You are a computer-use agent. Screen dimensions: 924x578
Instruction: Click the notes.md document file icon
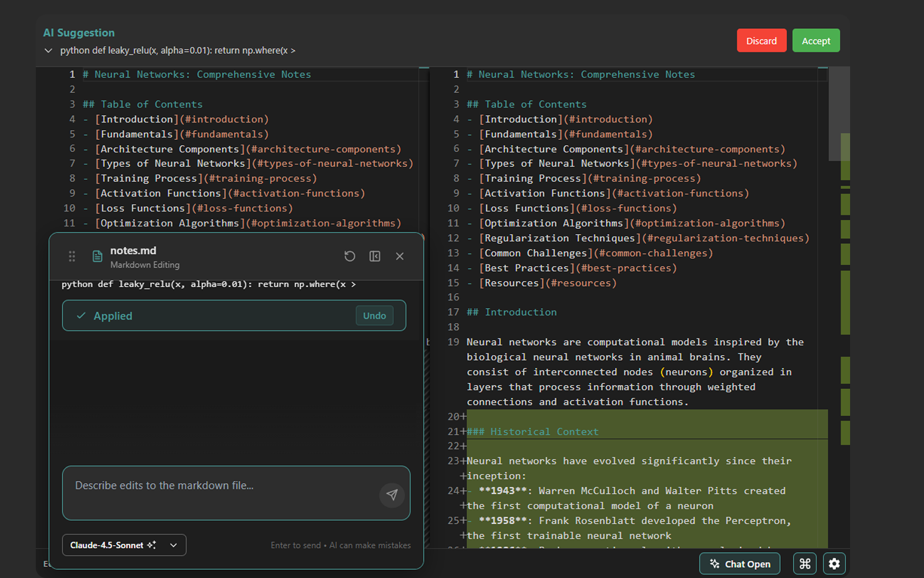98,257
